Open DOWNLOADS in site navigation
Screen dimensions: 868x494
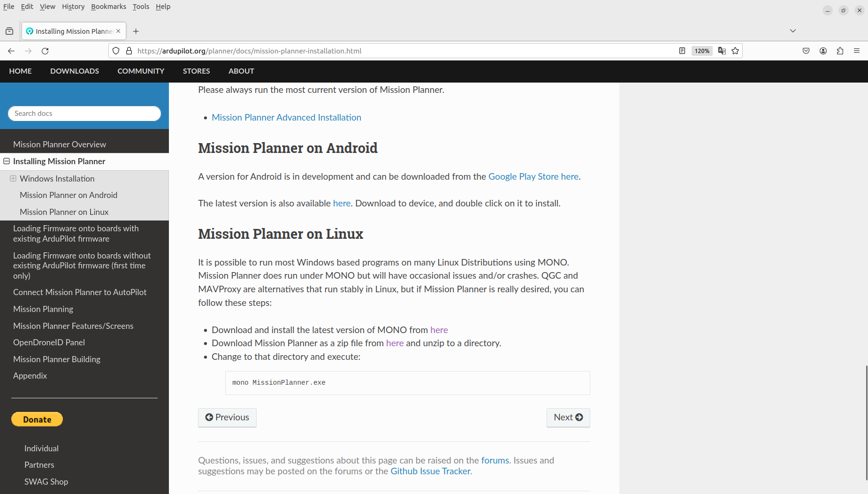click(75, 71)
